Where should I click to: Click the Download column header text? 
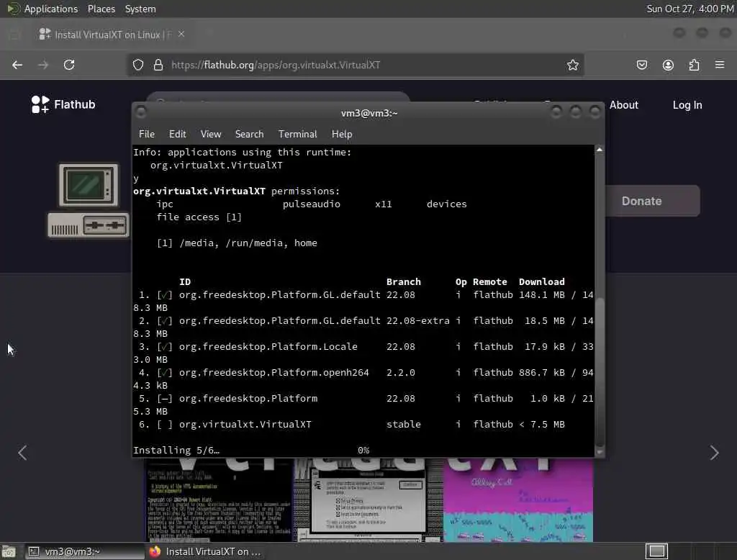coord(541,281)
